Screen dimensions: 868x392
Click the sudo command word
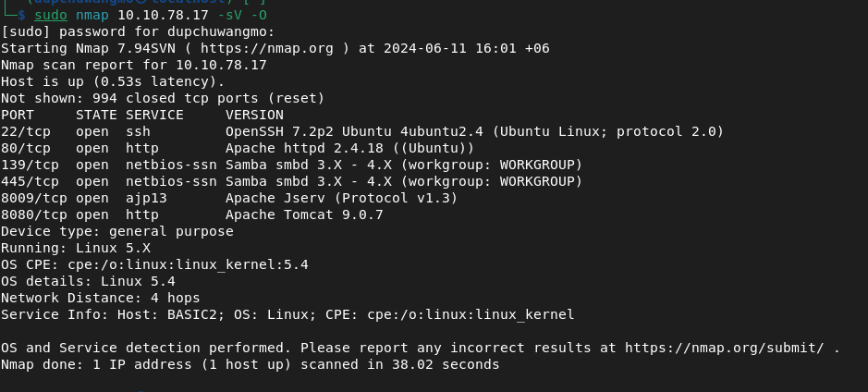tap(51, 16)
